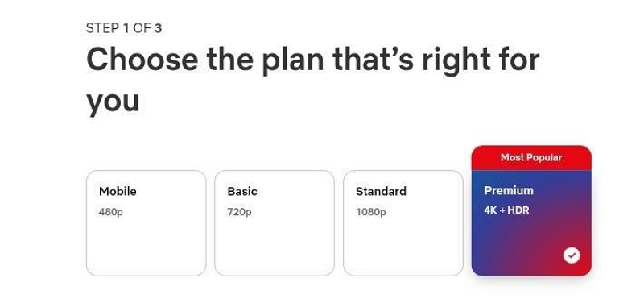Select the Basic plan card
Viewport: 644px width, 299px height.
[275, 223]
